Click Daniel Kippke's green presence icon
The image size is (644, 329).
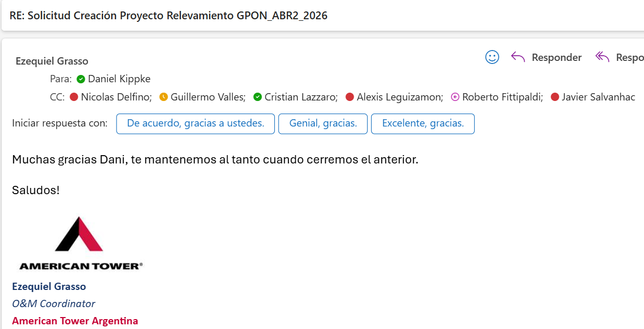point(81,79)
